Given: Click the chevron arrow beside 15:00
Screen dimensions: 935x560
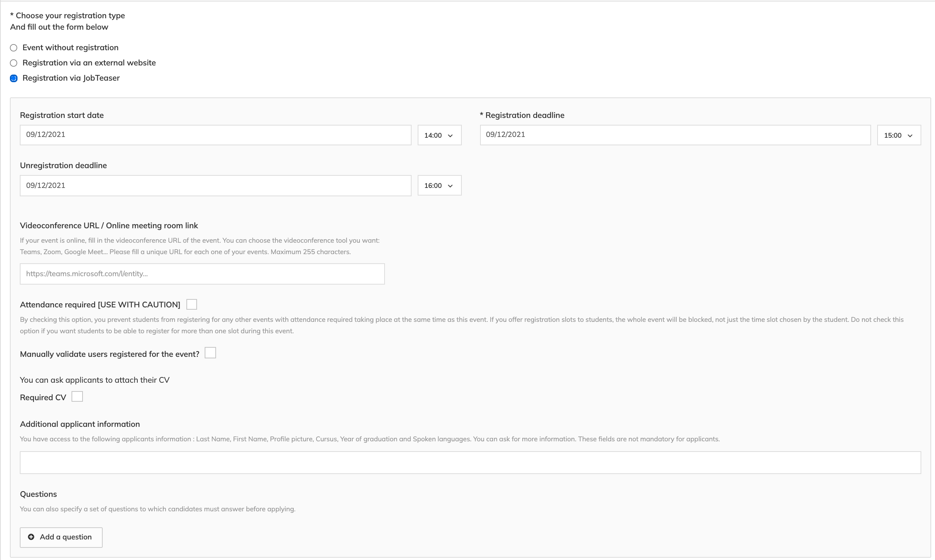Looking at the screenshot, I should (910, 136).
